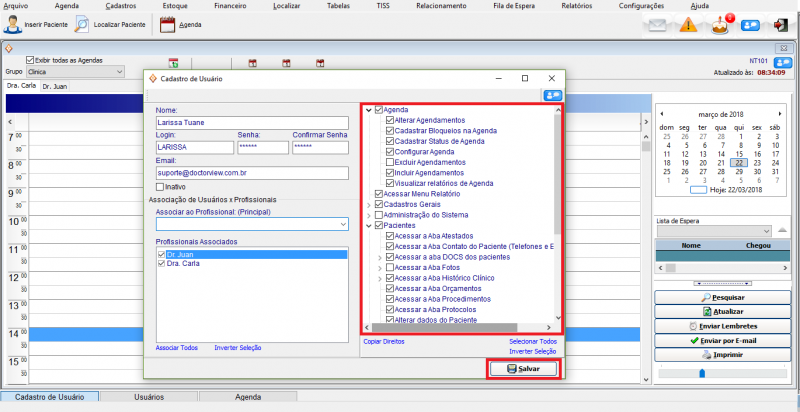The height and width of the screenshot is (412, 800).
Task: Click the Agenda calendar toolbar icon
Action: (x=168, y=25)
